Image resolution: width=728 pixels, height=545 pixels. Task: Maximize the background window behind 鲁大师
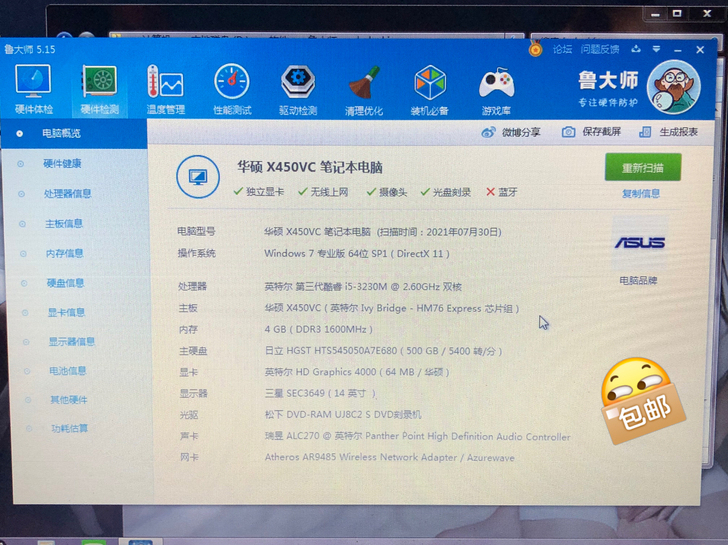pos(677,13)
